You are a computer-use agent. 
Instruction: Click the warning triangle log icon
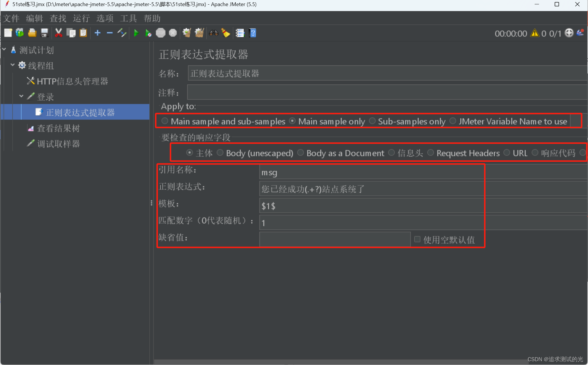(x=535, y=33)
